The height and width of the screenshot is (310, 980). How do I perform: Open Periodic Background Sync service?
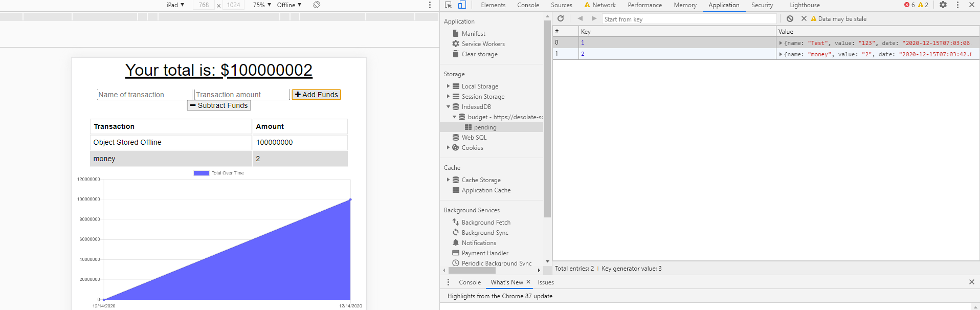point(496,263)
